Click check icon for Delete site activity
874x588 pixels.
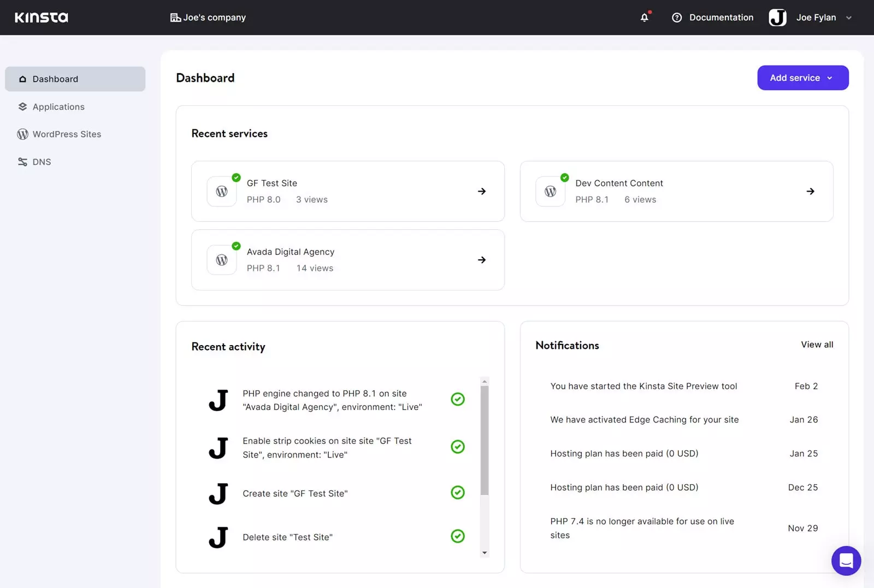[458, 536]
